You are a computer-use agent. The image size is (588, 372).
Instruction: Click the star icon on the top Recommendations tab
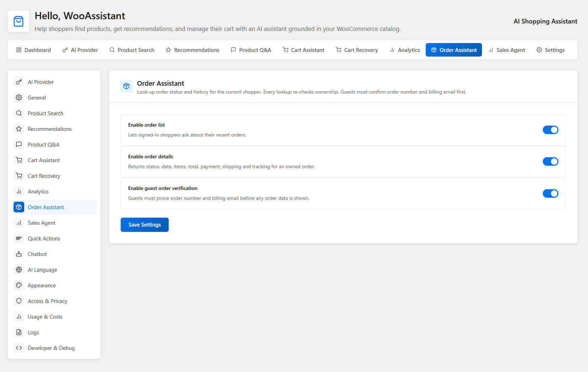pyautogui.click(x=168, y=50)
